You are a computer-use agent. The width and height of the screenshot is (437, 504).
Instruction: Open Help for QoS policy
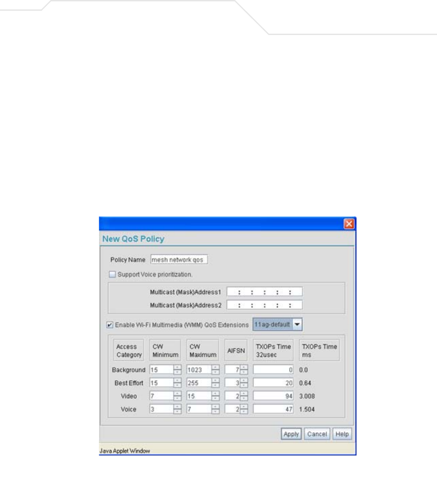[342, 434]
